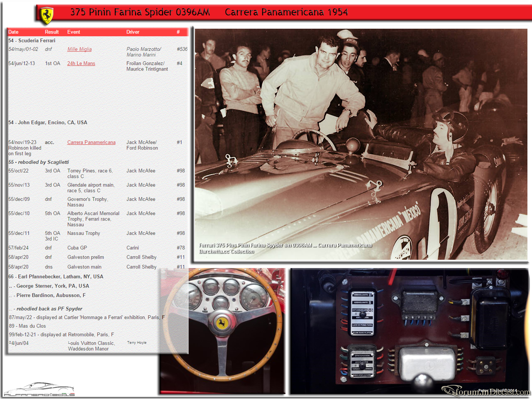Click the 55/oct/22 date cell
The image size is (532, 399).
pos(19,171)
